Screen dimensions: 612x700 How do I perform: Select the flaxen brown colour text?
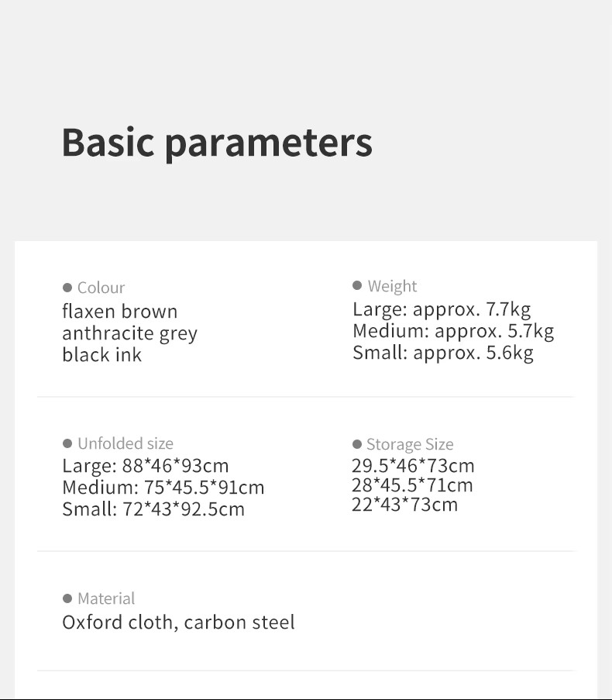(x=120, y=311)
